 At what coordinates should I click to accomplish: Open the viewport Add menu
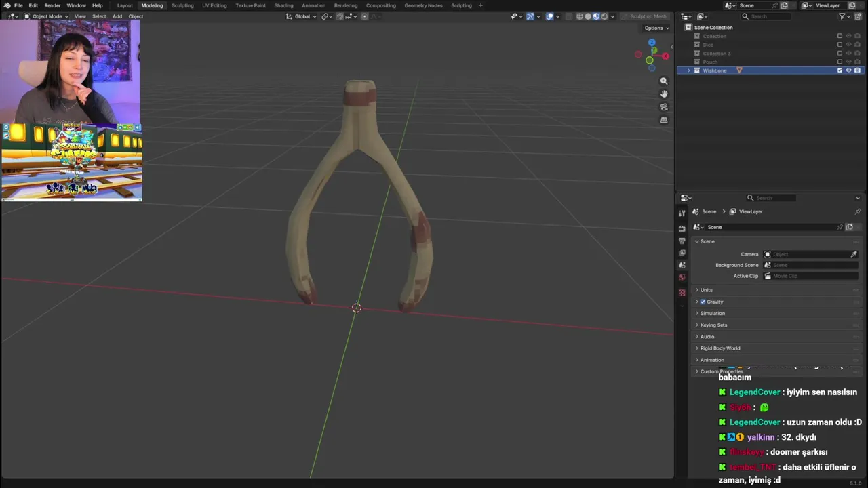pyautogui.click(x=117, y=16)
